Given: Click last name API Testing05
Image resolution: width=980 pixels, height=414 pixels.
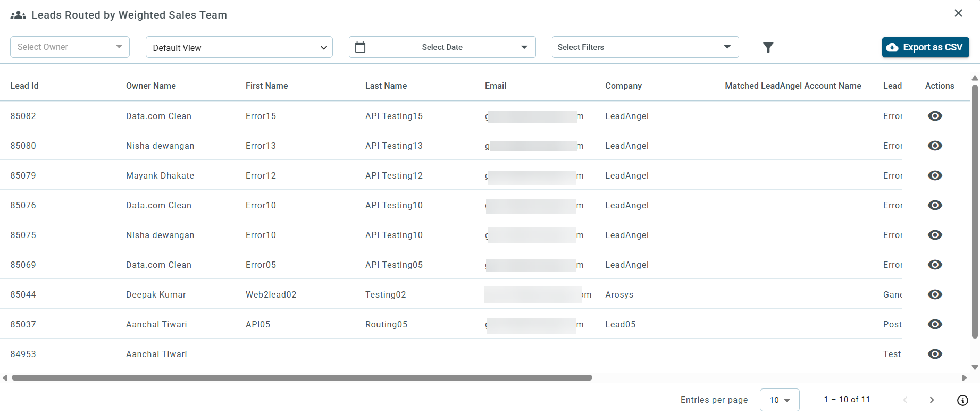Looking at the screenshot, I should pos(394,265).
